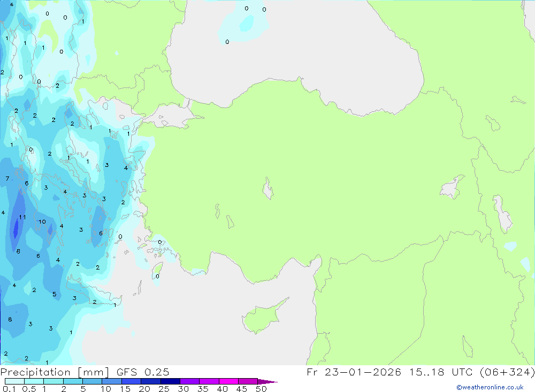Image resolution: width=535 pixels, height=392 pixels.
Task: Click the '10' value on the map
Action: pos(42,222)
